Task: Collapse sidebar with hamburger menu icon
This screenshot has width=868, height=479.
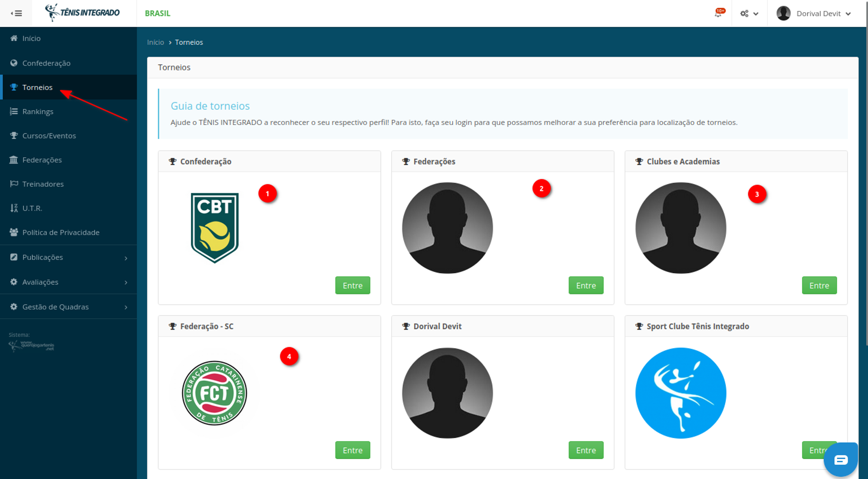Action: click(16, 13)
